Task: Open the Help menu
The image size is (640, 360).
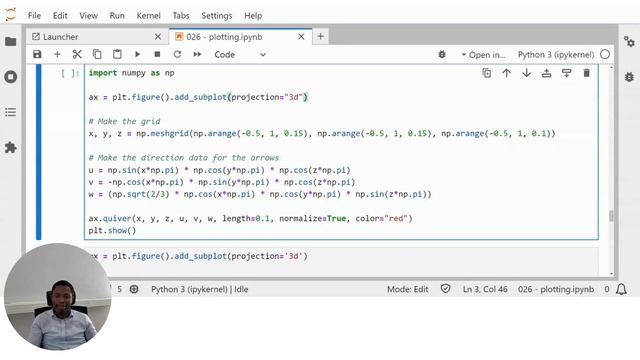Action: click(x=253, y=16)
